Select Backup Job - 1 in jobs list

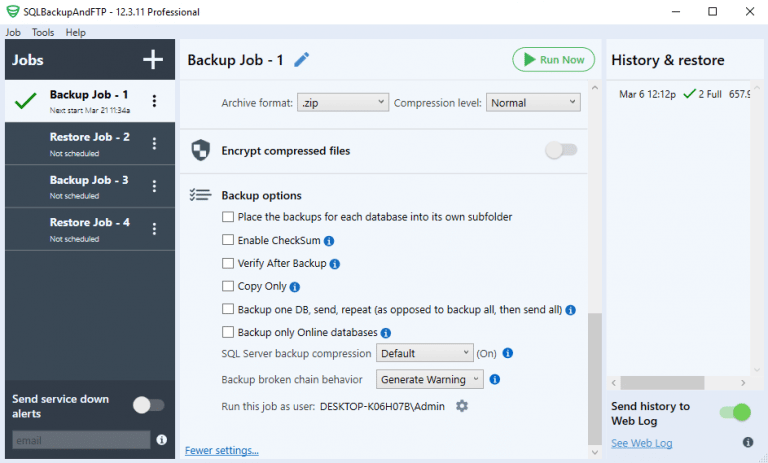pos(90,101)
